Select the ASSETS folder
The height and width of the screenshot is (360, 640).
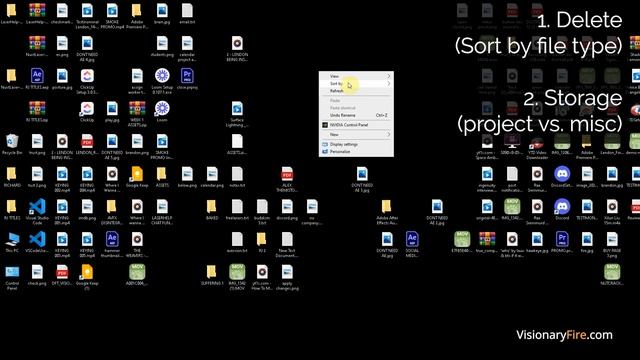pos(162,178)
